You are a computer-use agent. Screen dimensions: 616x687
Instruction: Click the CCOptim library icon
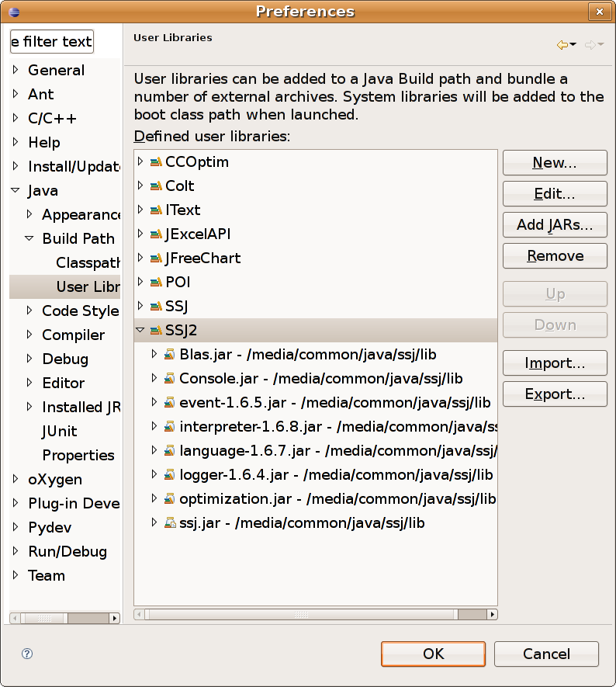pos(156,162)
